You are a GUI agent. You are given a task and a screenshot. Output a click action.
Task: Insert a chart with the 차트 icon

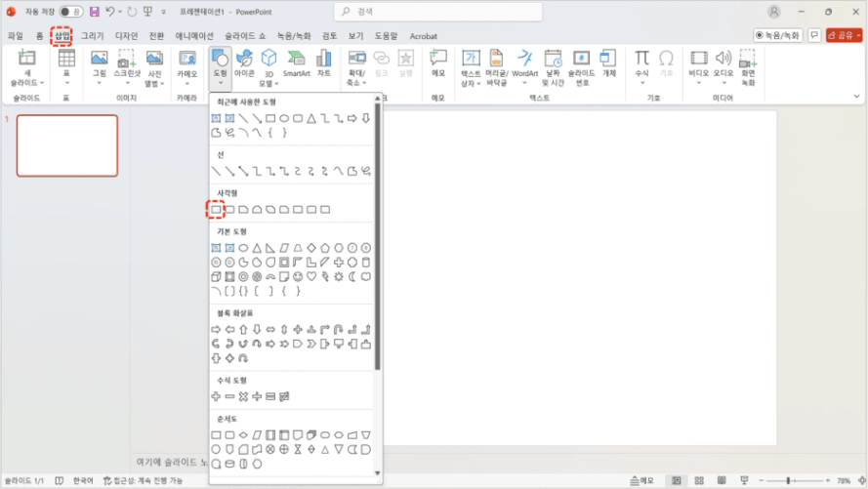tap(324, 63)
